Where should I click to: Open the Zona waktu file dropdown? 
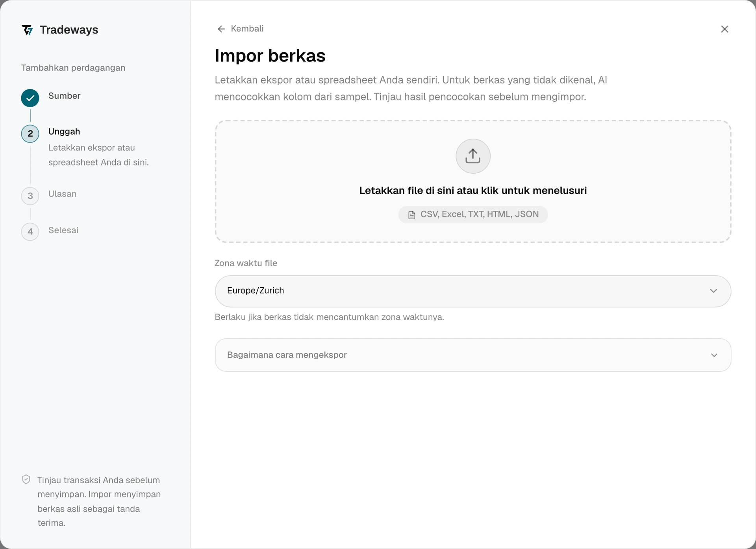[473, 291]
